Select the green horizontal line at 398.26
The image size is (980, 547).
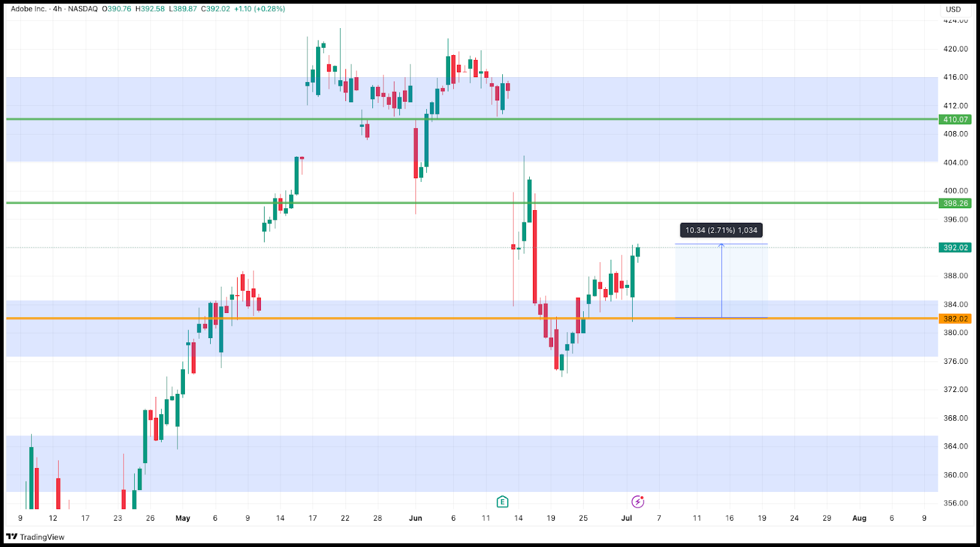(x=472, y=203)
